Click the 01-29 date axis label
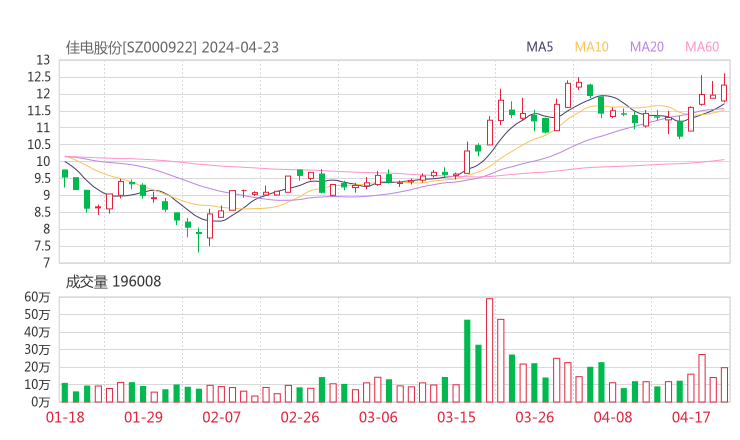The image size is (740, 440). [x=143, y=417]
